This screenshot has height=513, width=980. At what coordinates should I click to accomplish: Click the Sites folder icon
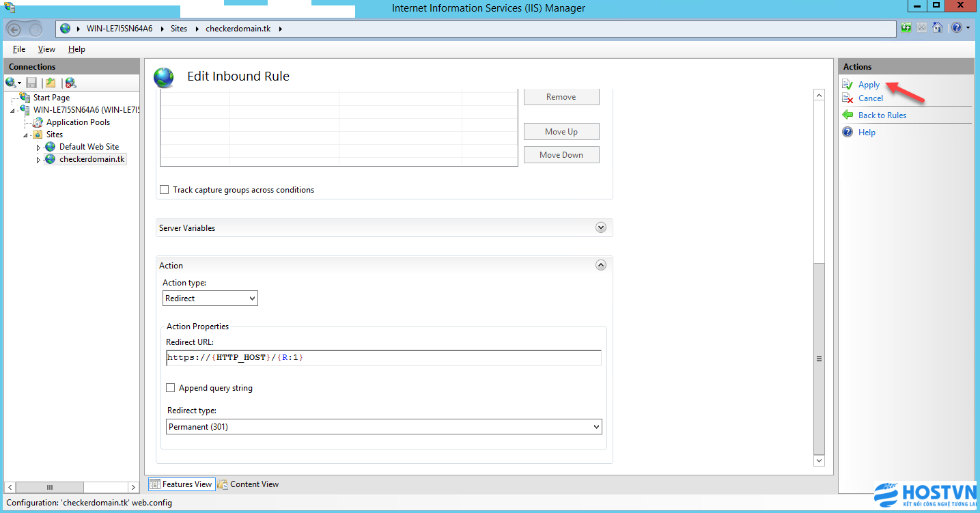[38, 135]
